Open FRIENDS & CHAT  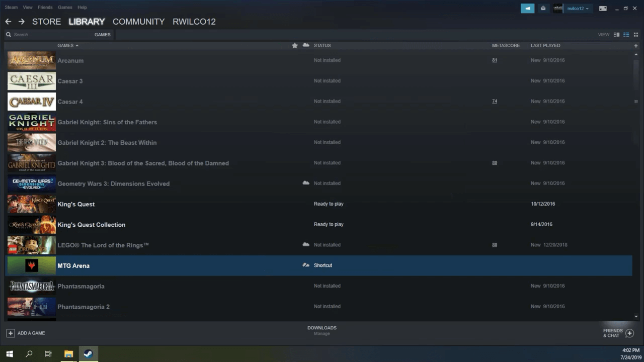613,333
